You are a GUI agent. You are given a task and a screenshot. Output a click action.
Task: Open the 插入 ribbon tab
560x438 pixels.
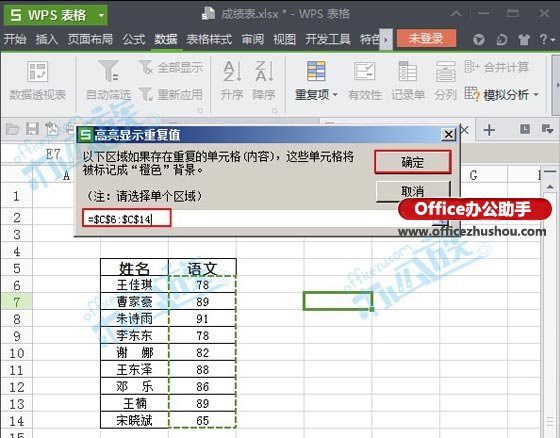(47, 39)
